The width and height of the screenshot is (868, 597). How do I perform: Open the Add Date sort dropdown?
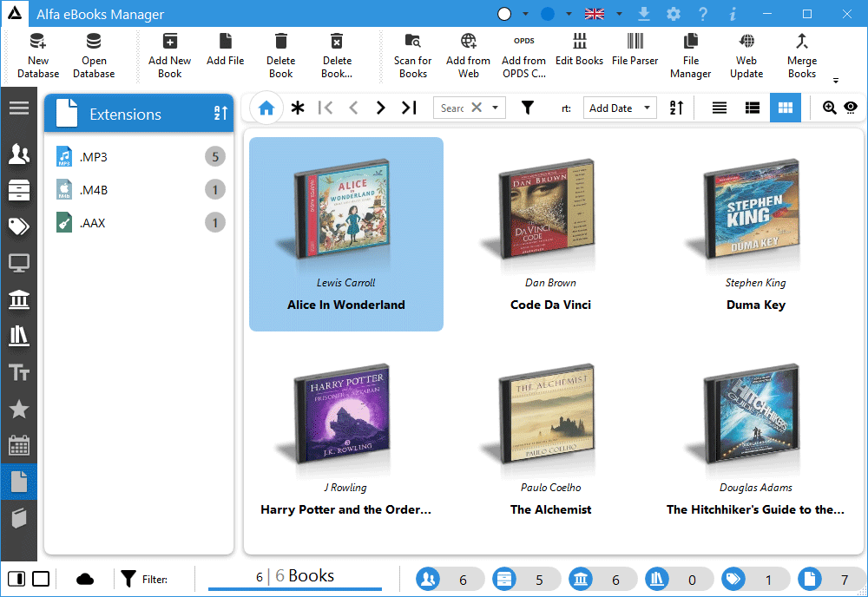(x=620, y=108)
